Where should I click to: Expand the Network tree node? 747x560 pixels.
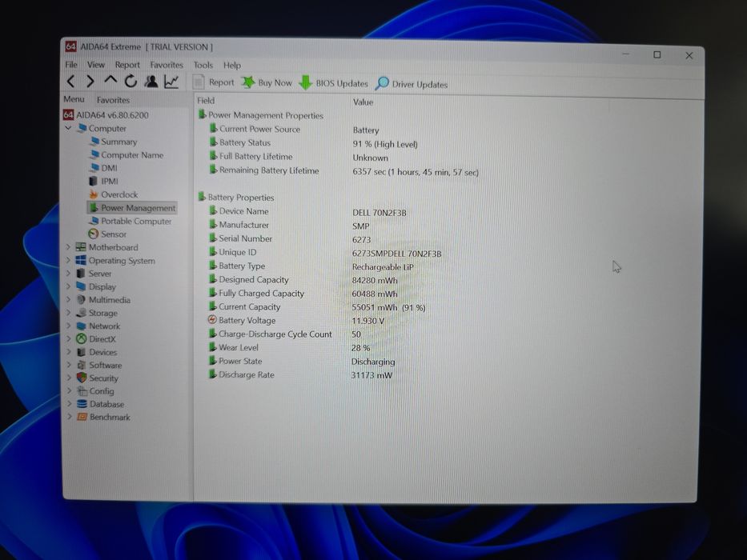coord(69,326)
